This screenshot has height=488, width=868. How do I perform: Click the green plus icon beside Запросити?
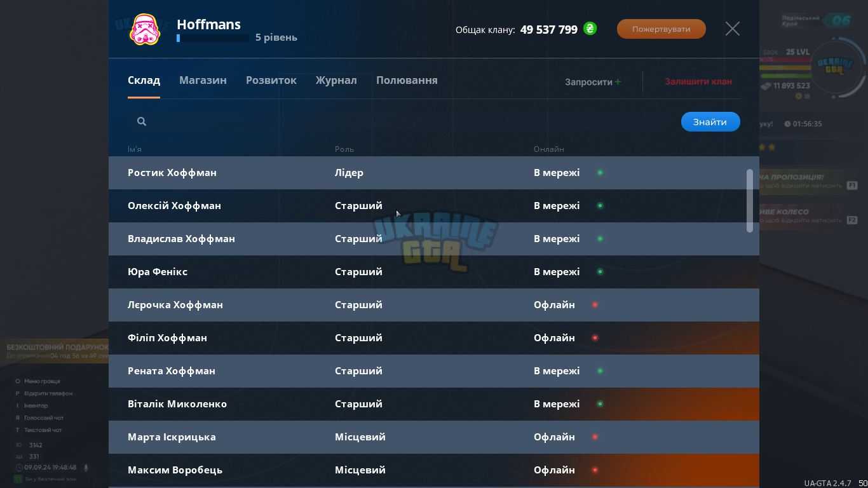(618, 82)
